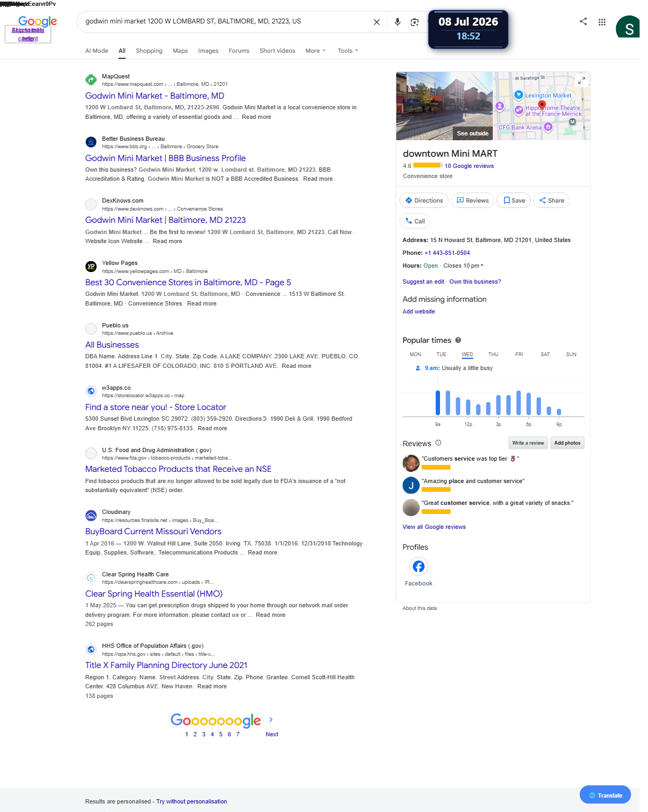Click See outside street view thumbnail

[444, 106]
